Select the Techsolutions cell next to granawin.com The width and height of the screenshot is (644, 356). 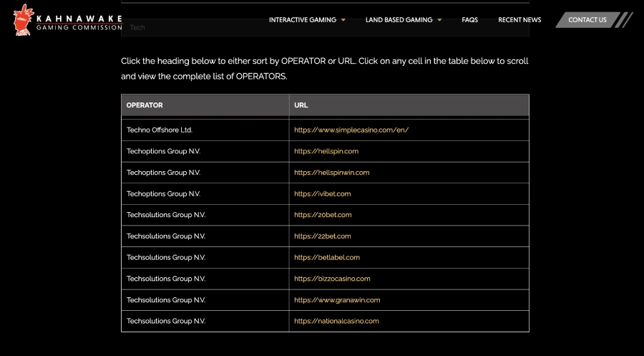pos(205,300)
